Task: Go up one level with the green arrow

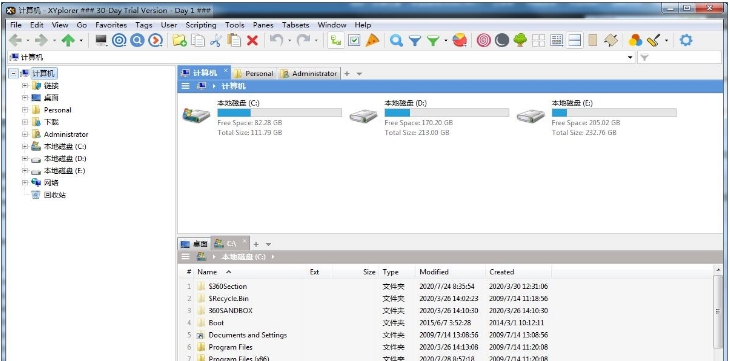Action: coord(68,41)
